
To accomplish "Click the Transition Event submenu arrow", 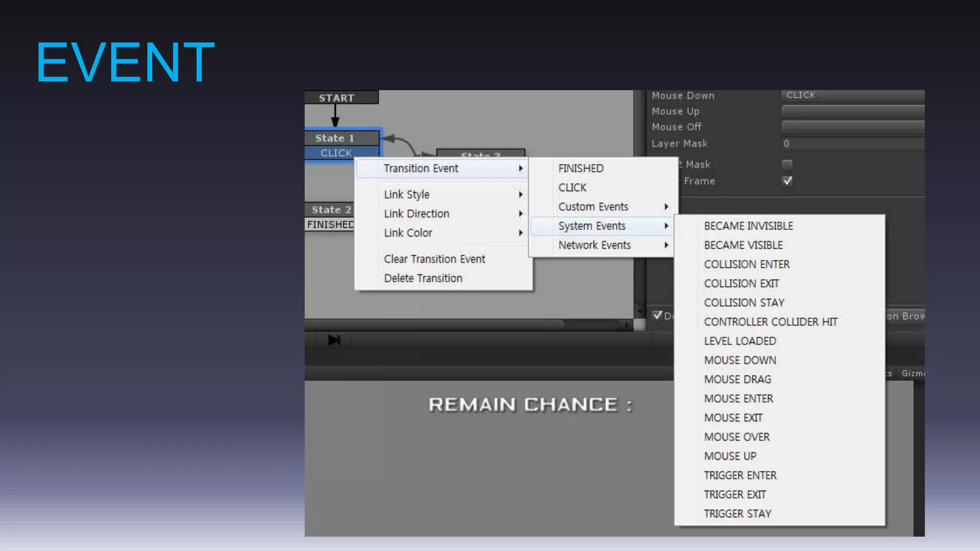I will 521,168.
